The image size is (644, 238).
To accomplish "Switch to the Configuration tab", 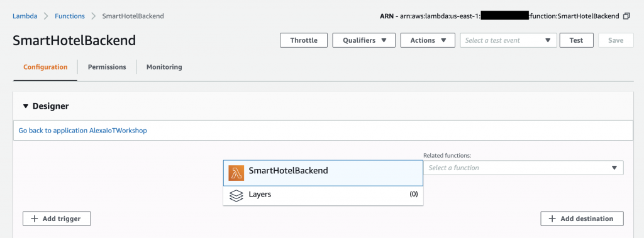I will tap(45, 67).
